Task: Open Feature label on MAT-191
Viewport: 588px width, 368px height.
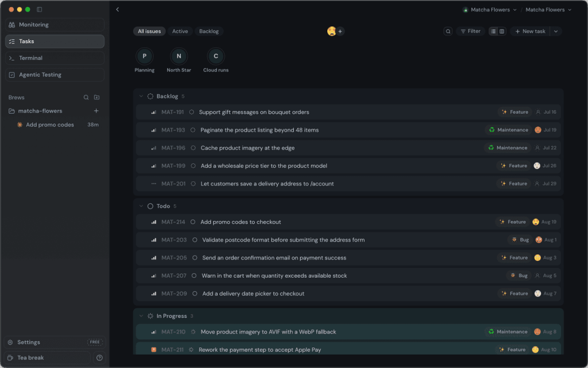Action: click(x=515, y=112)
